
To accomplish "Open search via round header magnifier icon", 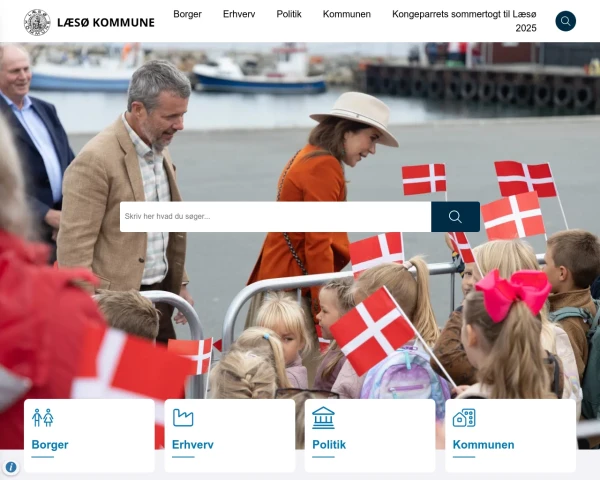I will (566, 21).
